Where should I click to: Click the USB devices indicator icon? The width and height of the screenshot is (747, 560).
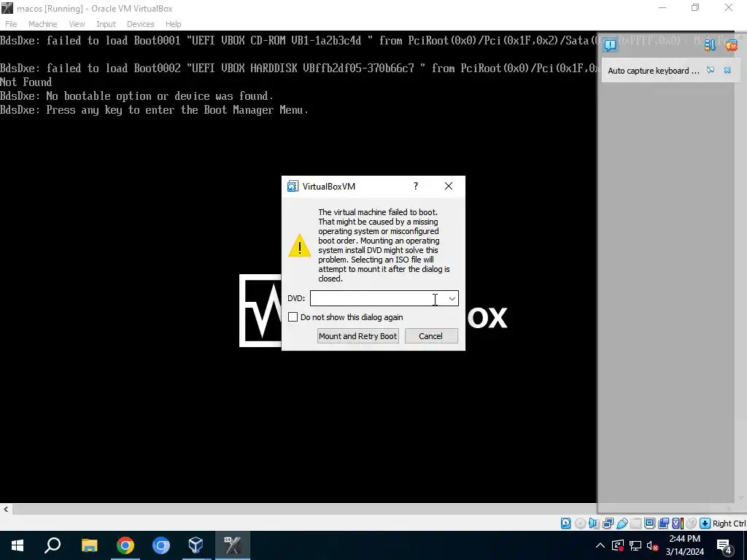click(x=622, y=524)
